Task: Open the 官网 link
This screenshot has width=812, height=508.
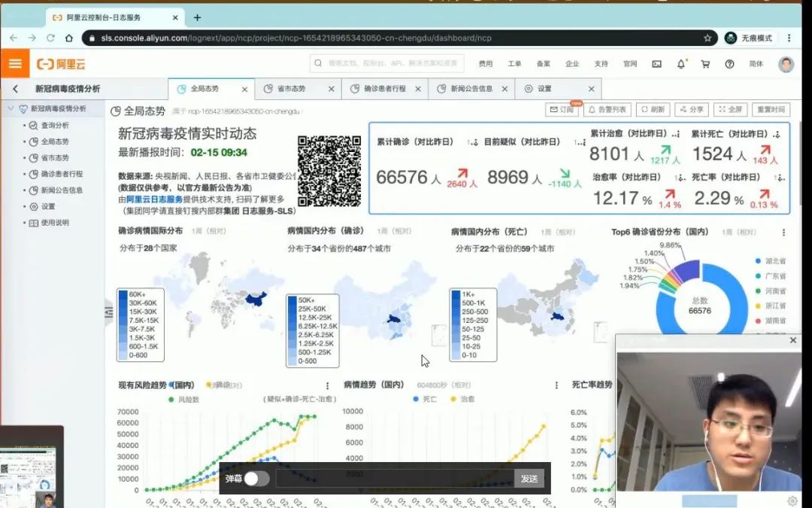Action: click(x=630, y=64)
